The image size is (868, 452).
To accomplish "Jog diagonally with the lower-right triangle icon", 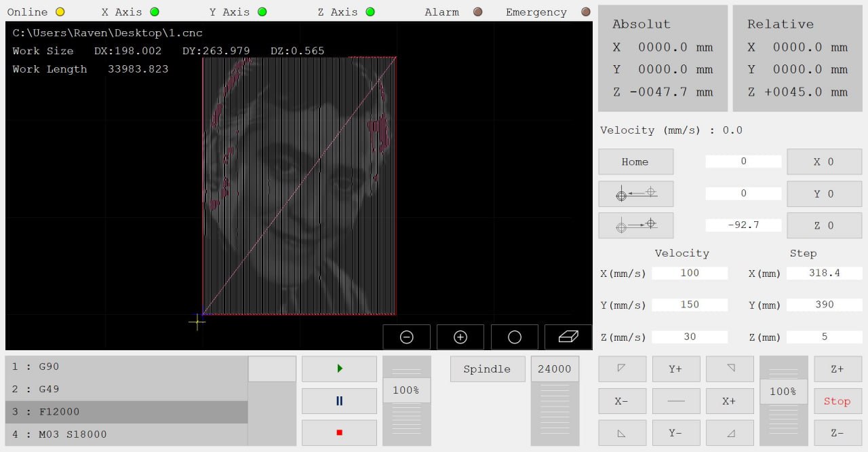I will pos(730,433).
